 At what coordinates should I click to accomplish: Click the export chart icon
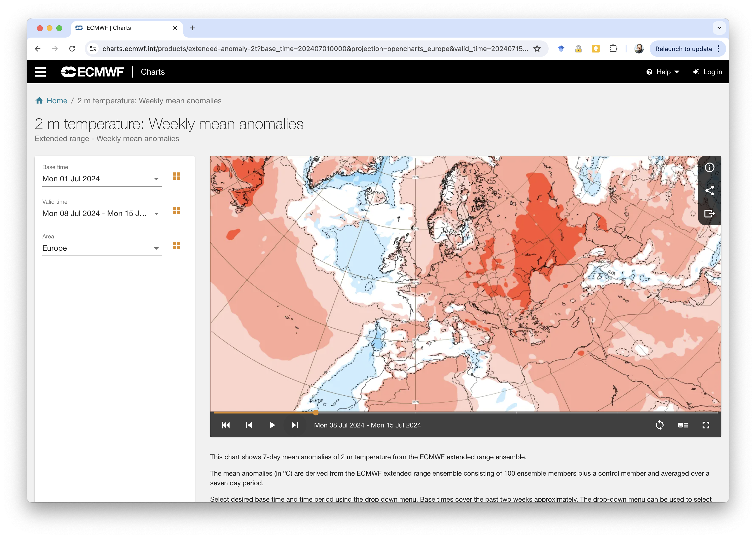(x=709, y=214)
